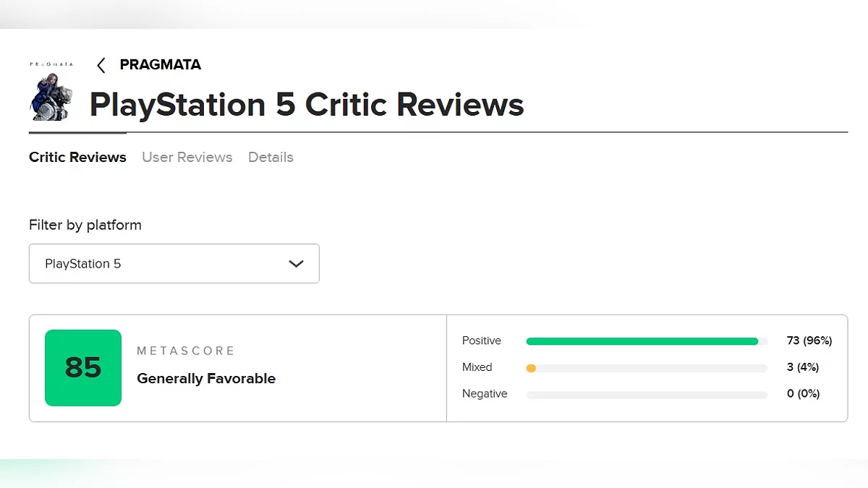The width and height of the screenshot is (868, 488).
Task: Open the Details tab
Action: point(271,157)
